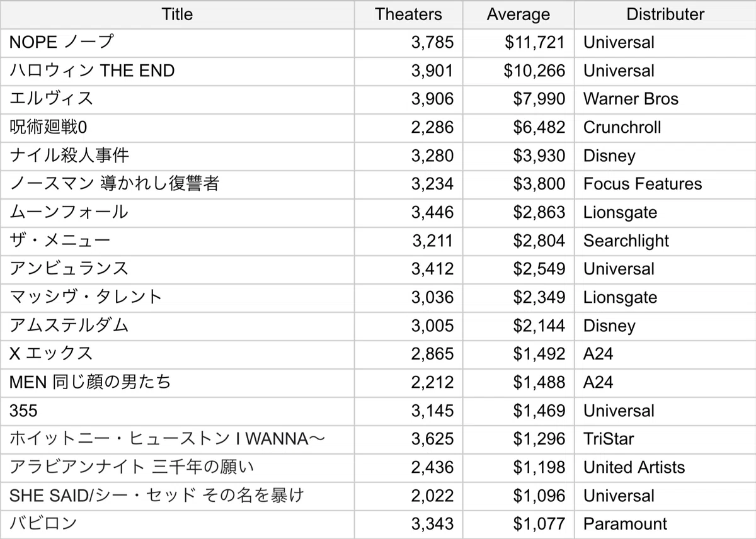Click the 呪術廻戦0 title cell
Viewport: 756px width, 539px height.
click(177, 128)
